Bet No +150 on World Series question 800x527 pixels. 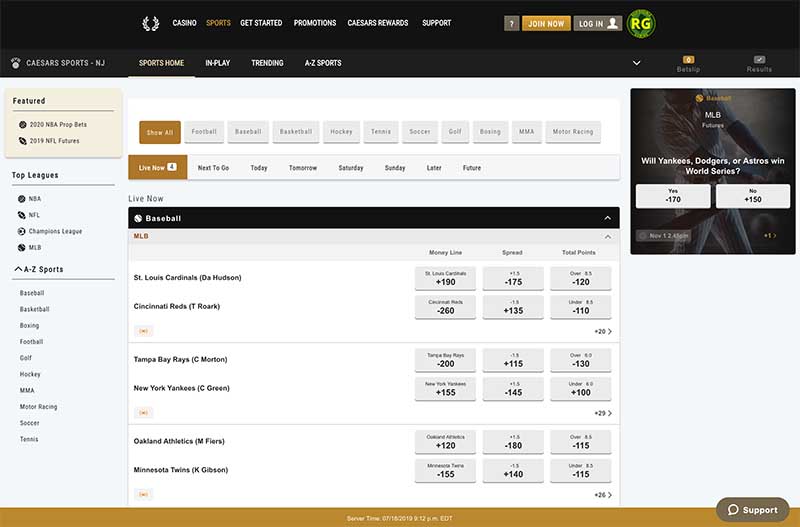coord(753,196)
